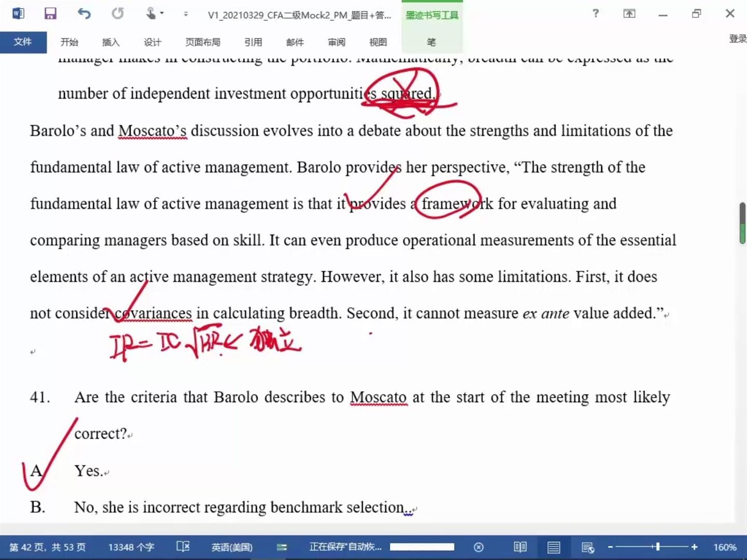Click the 13348 个字 word count button
This screenshot has height=560, width=747.
131,547
